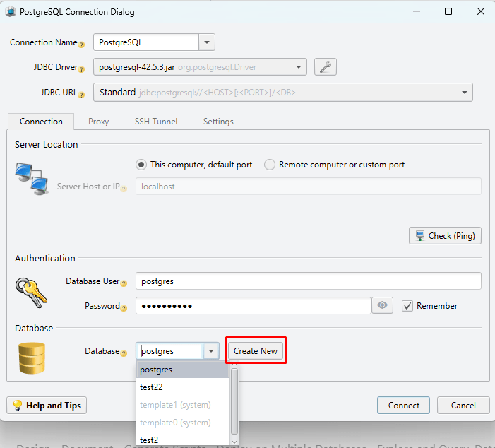495x448 pixels.
Task: Click the Create New database button
Action: coord(256,351)
